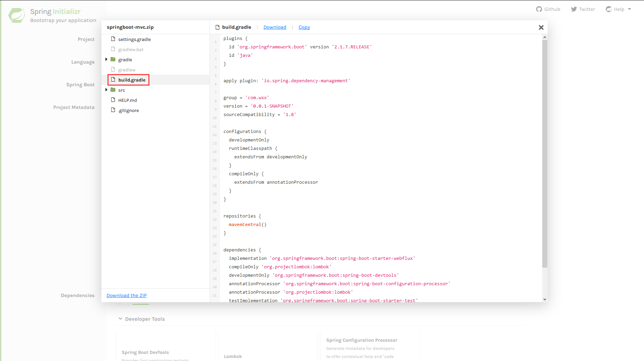
Task: Click the 'io.spring.dependency-management' plugin string
Action: point(306,81)
